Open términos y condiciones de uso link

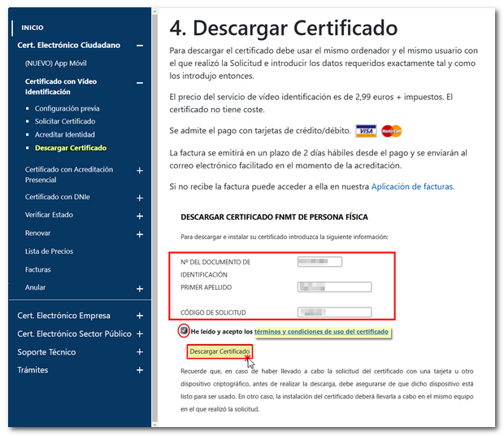tap(321, 332)
